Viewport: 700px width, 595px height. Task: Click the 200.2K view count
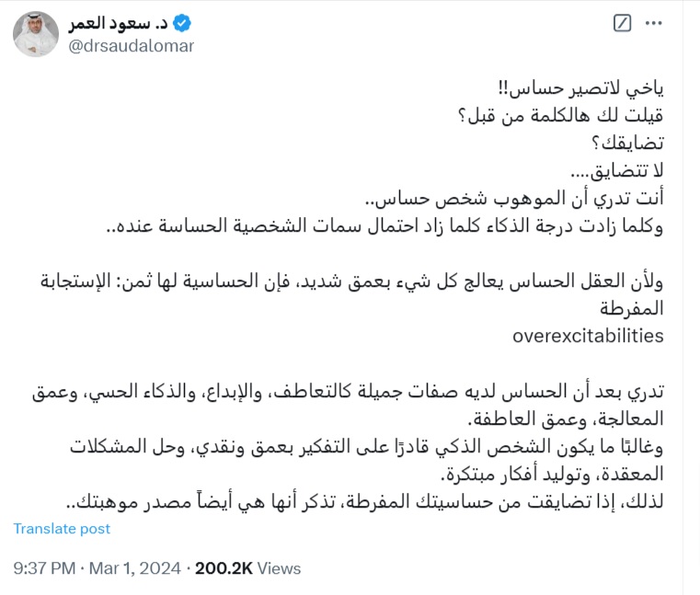coord(224,568)
